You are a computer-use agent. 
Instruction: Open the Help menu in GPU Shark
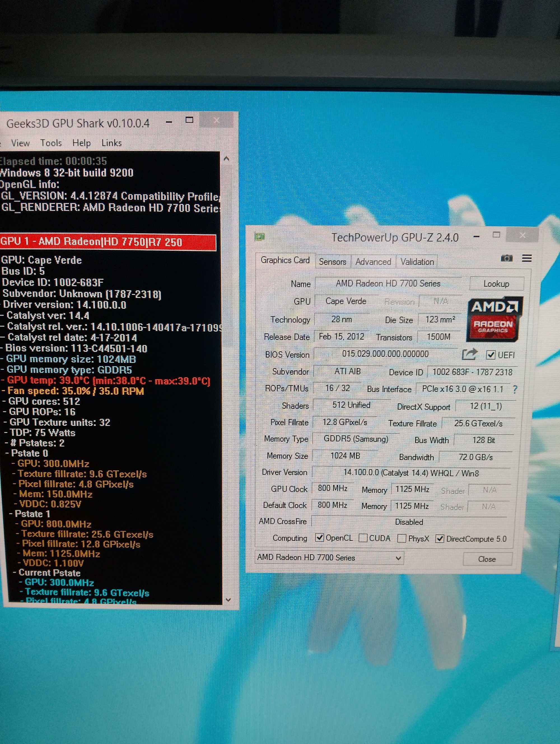82,143
